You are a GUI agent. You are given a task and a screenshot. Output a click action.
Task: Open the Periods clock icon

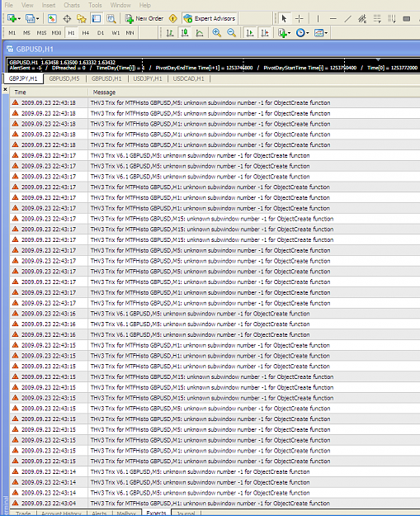pyautogui.click(x=300, y=32)
